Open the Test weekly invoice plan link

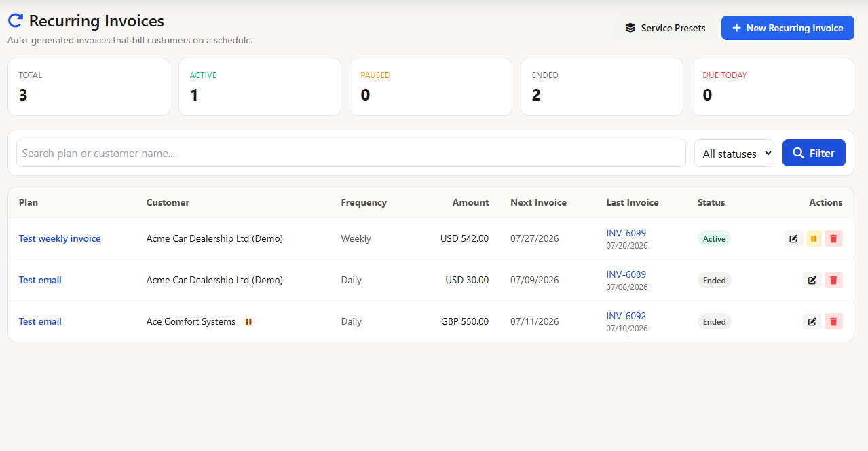click(x=60, y=238)
